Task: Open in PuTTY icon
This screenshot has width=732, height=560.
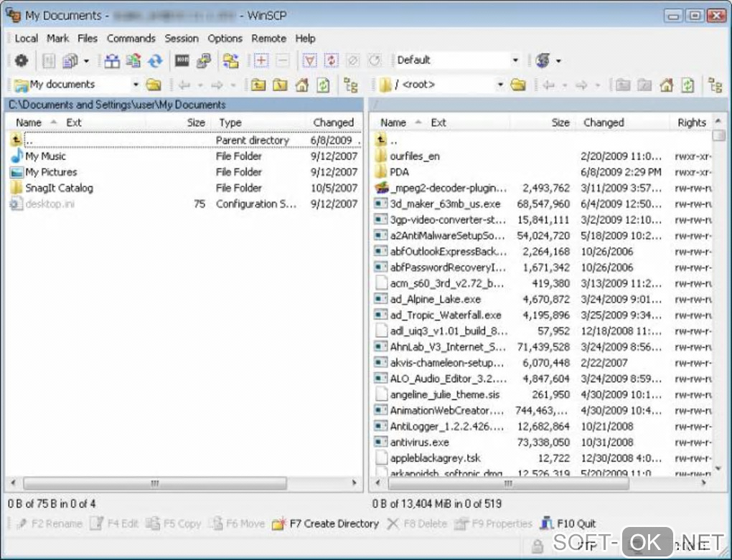Action: coord(204,61)
